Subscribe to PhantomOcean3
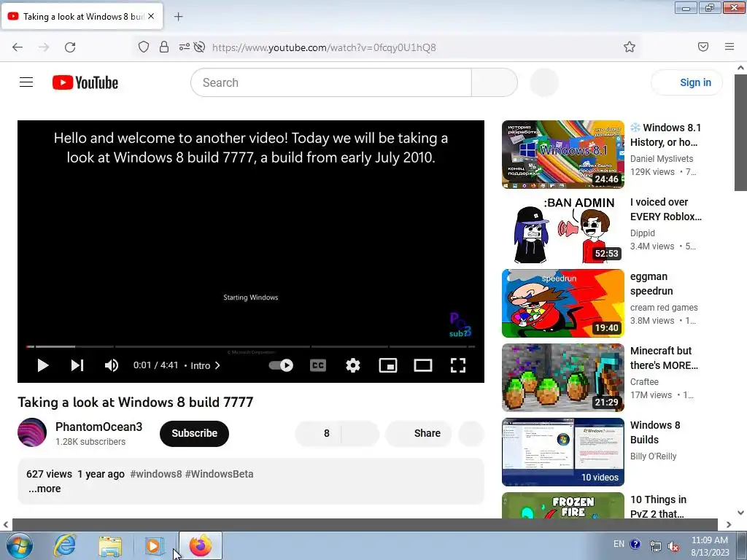This screenshot has height=560, width=747. click(194, 433)
